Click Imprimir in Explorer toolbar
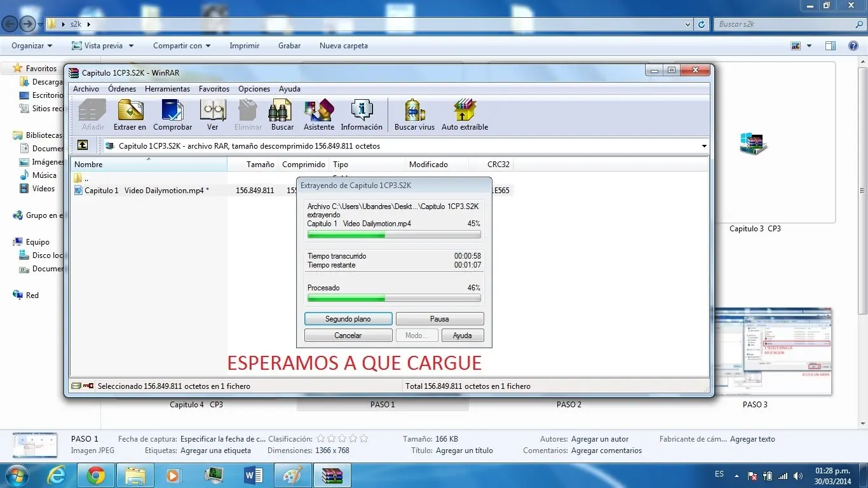Screen dimensions: 868x488 245,46
